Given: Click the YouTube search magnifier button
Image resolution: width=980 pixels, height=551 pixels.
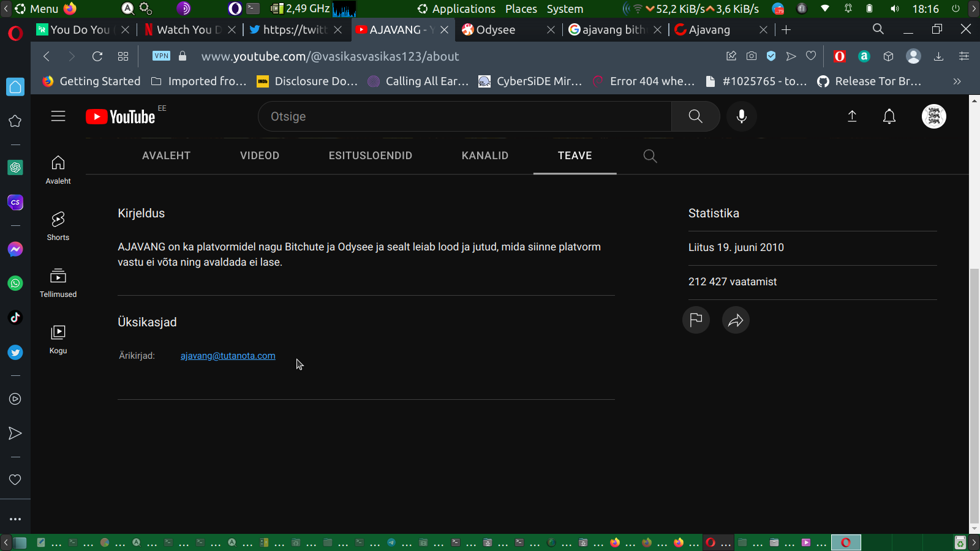Looking at the screenshot, I should pos(695,116).
